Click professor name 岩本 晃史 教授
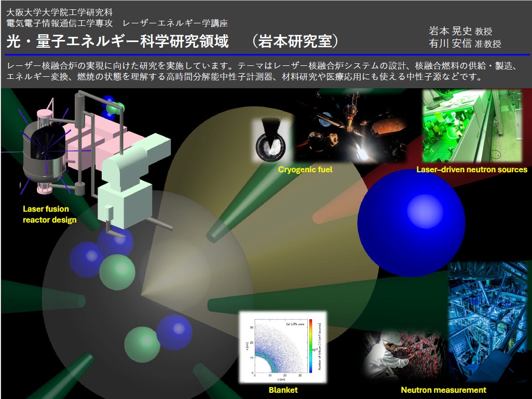Image resolution: width=532 pixels, height=399 pixels. click(x=460, y=31)
